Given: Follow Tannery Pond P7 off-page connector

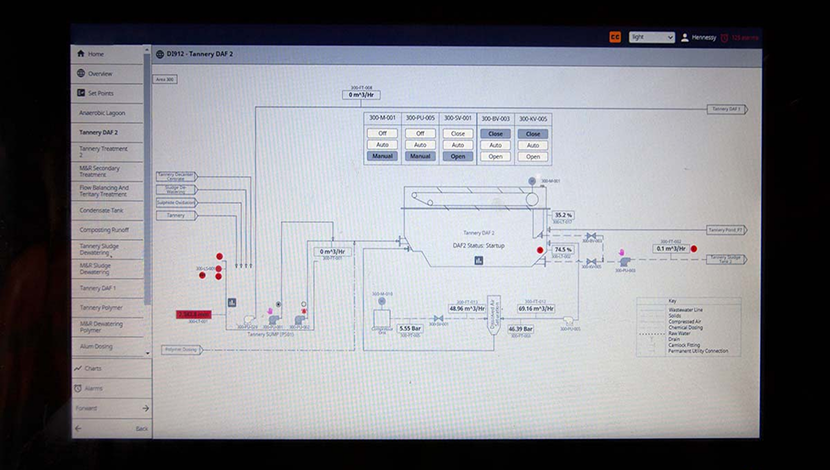Looking at the screenshot, I should pos(727,230).
